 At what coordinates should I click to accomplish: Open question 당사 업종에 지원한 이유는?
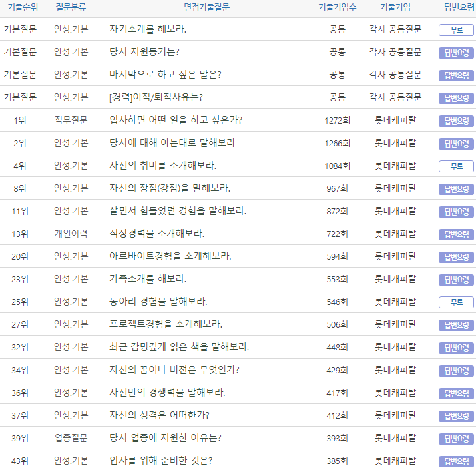pos(166,438)
